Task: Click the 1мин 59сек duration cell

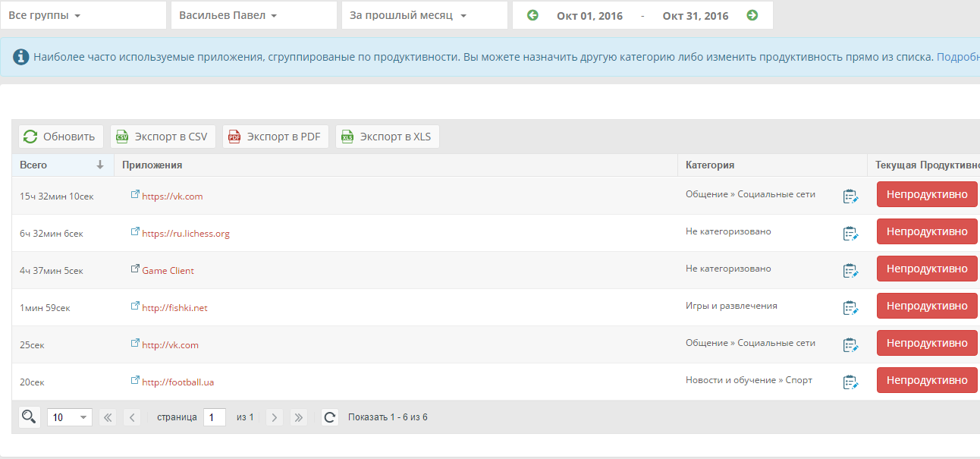Action: [x=46, y=308]
